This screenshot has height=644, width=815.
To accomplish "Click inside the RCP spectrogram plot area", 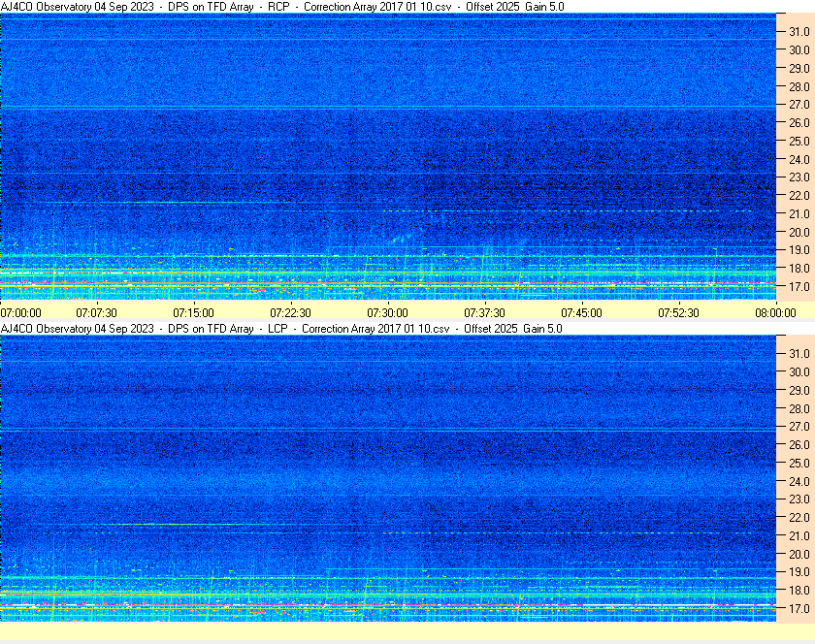I will (388, 156).
